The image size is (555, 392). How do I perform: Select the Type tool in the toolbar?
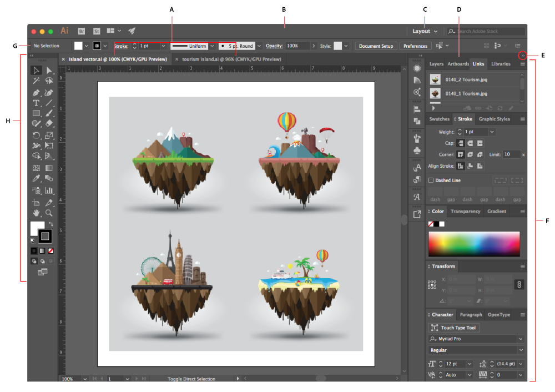(37, 102)
